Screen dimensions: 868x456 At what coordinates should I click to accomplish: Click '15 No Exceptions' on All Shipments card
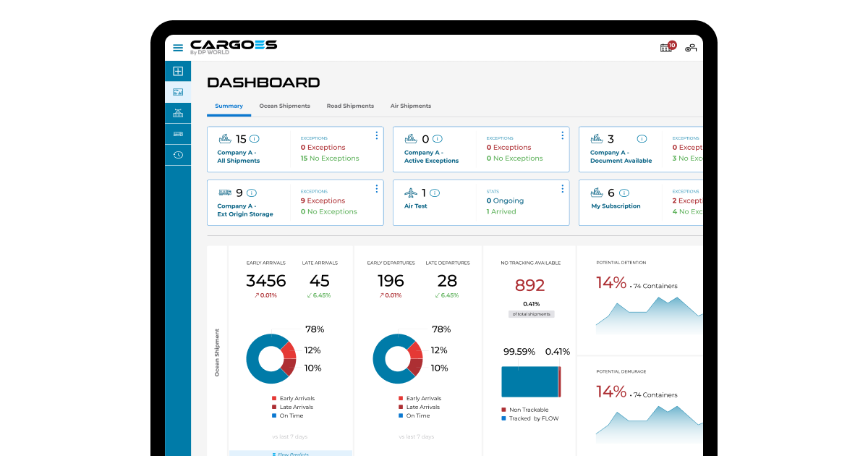330,159
